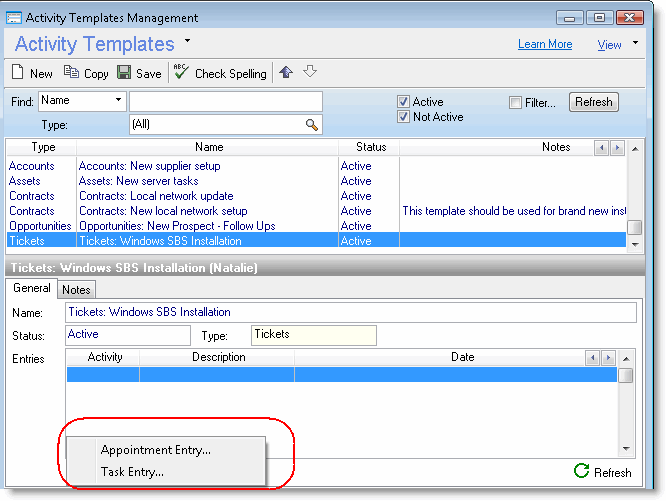
Task: Open the Find field Name dropdown
Action: (x=119, y=100)
